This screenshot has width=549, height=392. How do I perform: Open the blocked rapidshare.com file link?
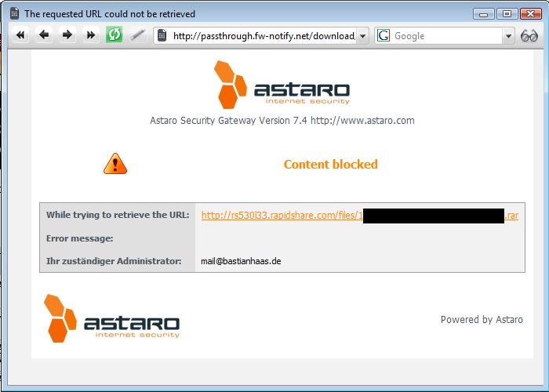point(360,216)
